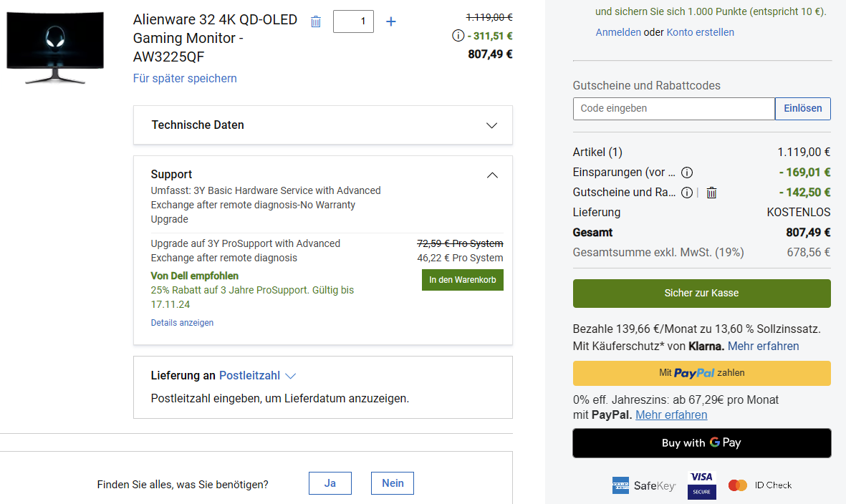
Task: Open PayPal financing Mehr erfahren link
Action: (671, 415)
